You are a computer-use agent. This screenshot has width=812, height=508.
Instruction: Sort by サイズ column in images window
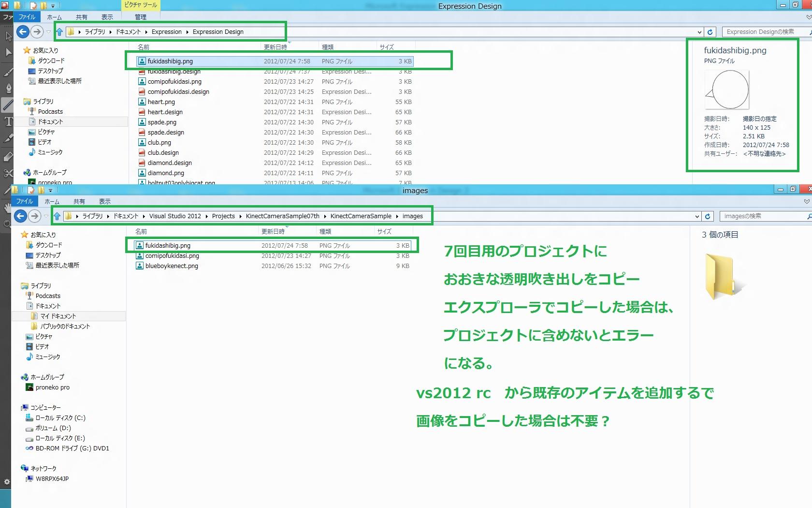tap(384, 232)
